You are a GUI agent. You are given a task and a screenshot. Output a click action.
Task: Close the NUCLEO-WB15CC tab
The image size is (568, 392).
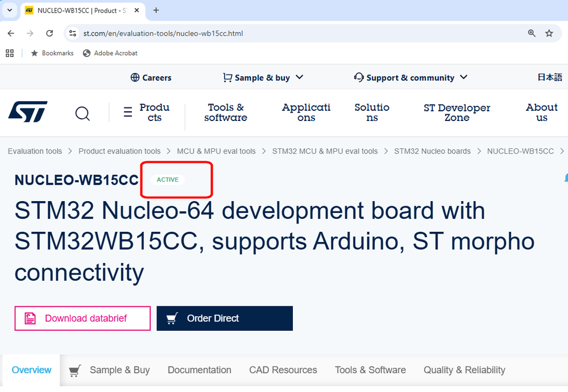coord(137,10)
